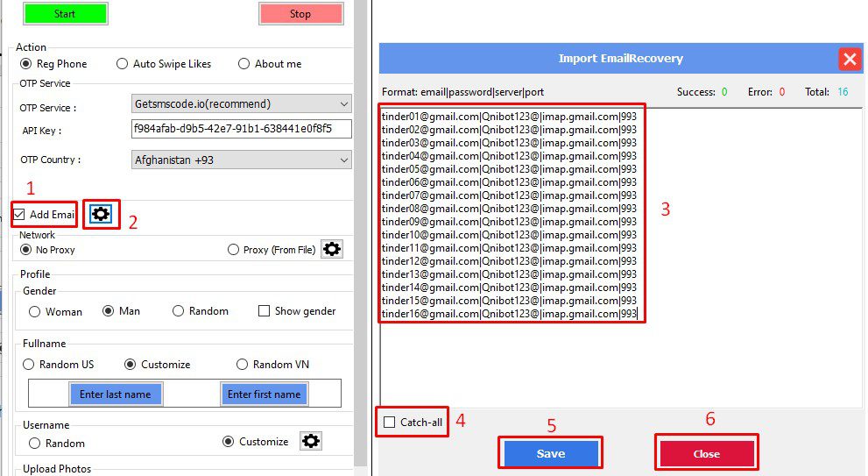Choose Woman gender
Viewport: 868px width, 476px height.
tap(55, 311)
